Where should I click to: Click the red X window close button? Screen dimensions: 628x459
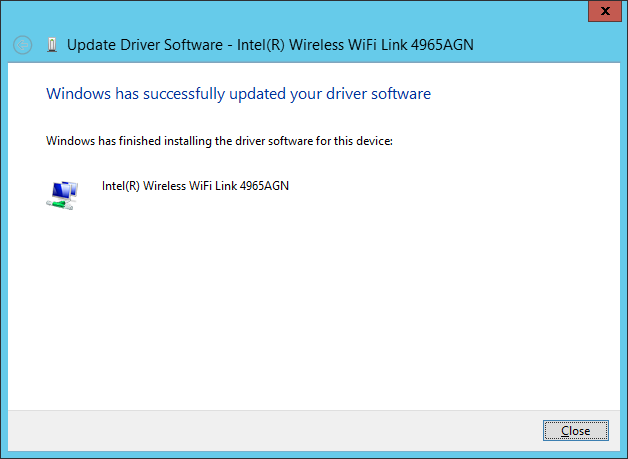point(605,11)
